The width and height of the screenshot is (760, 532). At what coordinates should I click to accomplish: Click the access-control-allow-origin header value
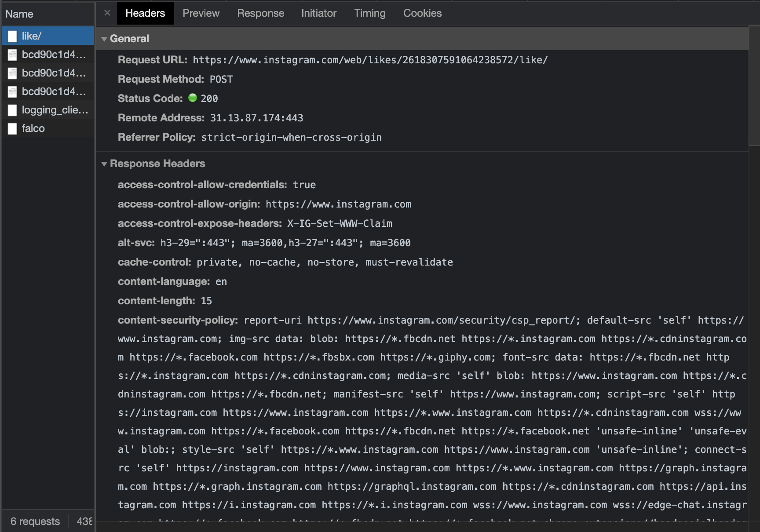pyautogui.click(x=339, y=204)
